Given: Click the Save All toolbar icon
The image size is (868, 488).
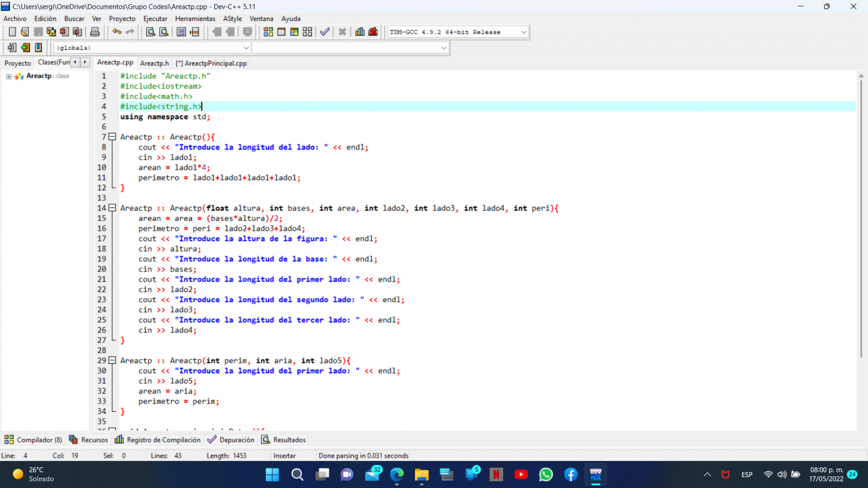Looking at the screenshot, I should (52, 32).
